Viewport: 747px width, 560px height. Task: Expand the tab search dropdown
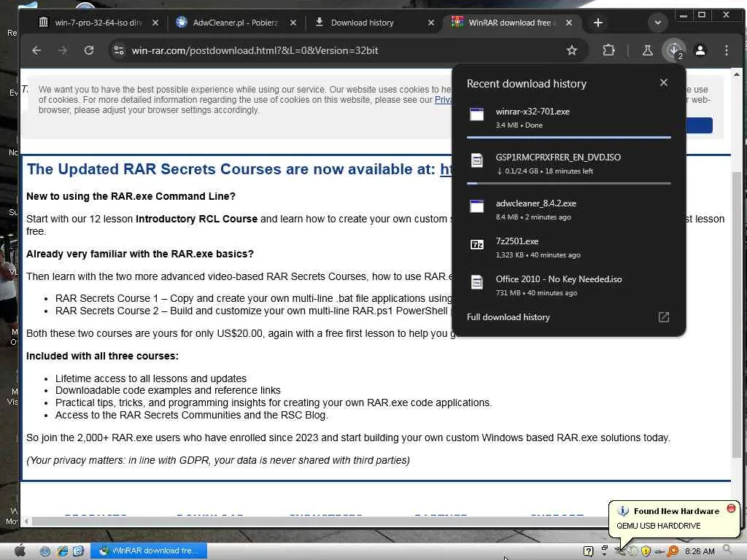point(657,23)
